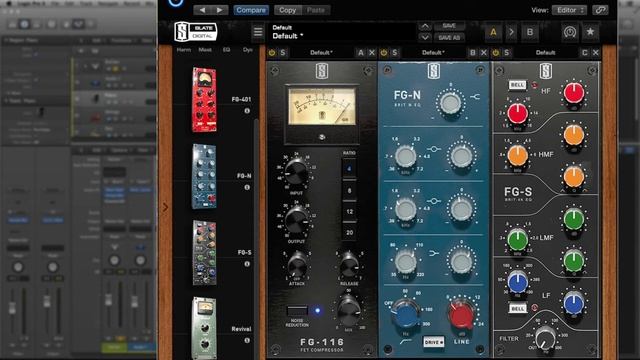This screenshot has width=640, height=360.
Task: Click the Slate Digital logo
Action: click(196, 32)
